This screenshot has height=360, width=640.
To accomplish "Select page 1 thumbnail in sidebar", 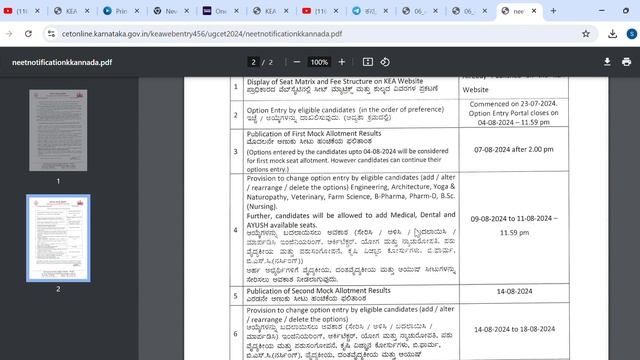I will pos(58,130).
